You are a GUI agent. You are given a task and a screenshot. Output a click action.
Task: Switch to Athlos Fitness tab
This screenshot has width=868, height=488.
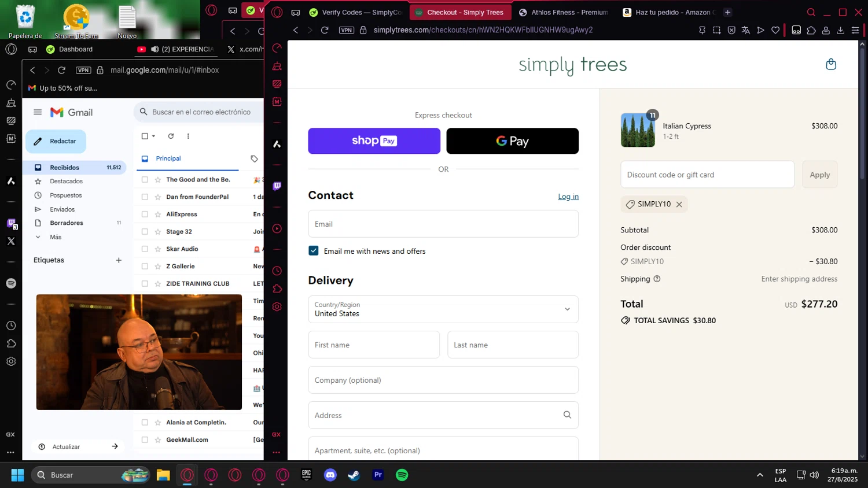(x=563, y=12)
